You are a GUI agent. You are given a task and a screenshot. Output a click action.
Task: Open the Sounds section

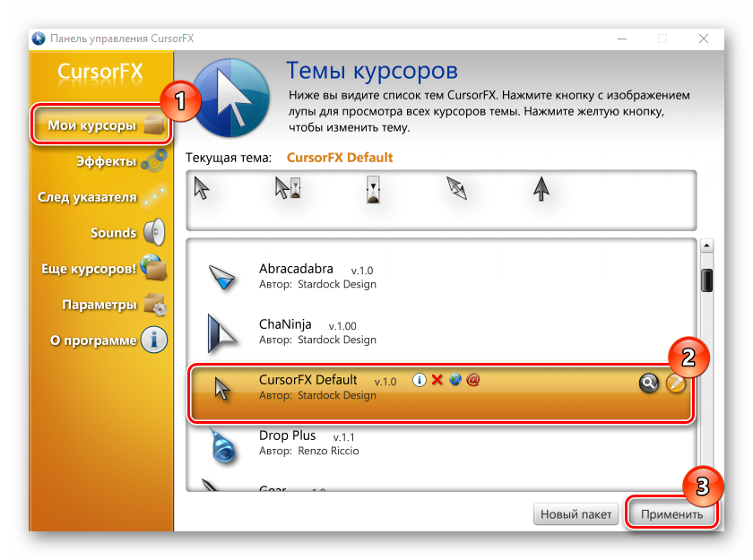(x=113, y=233)
